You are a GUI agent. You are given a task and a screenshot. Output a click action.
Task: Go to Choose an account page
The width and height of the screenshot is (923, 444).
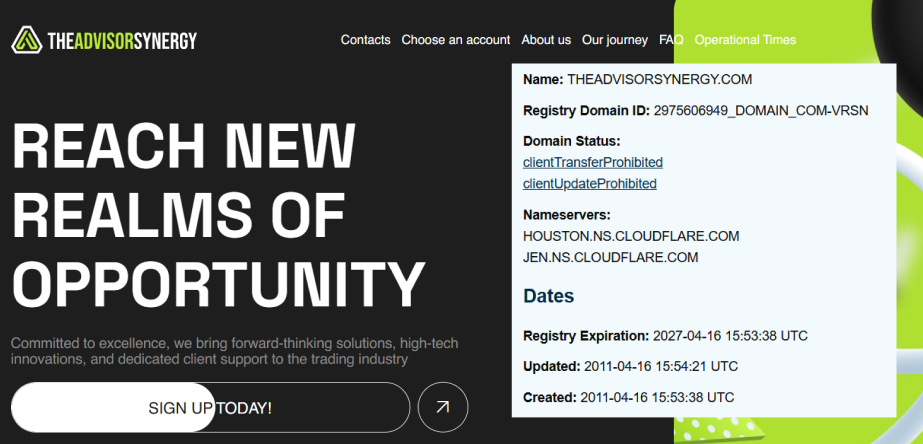(456, 40)
